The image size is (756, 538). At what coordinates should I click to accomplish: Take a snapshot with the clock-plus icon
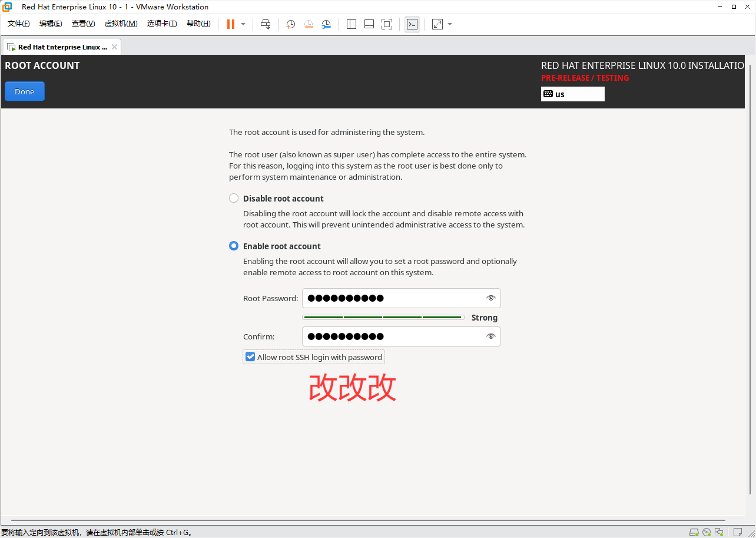pyautogui.click(x=290, y=24)
